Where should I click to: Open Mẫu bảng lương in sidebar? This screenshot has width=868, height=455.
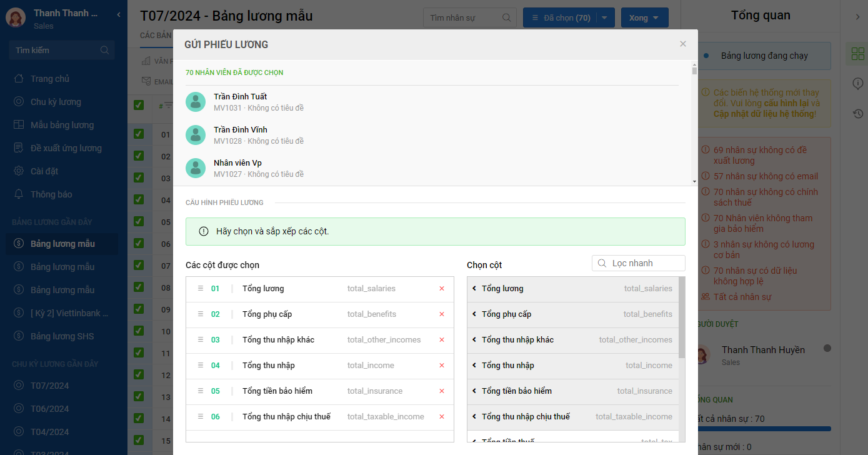(x=61, y=125)
